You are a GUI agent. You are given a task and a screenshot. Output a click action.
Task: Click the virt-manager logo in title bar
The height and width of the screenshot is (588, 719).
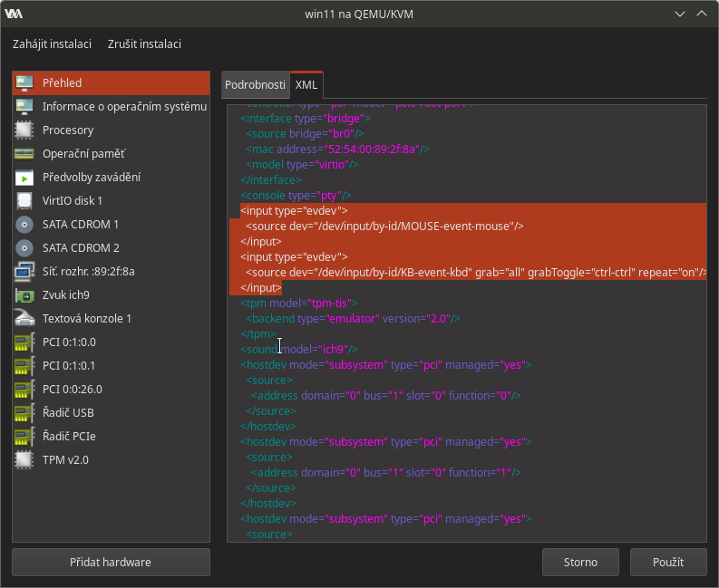14,14
